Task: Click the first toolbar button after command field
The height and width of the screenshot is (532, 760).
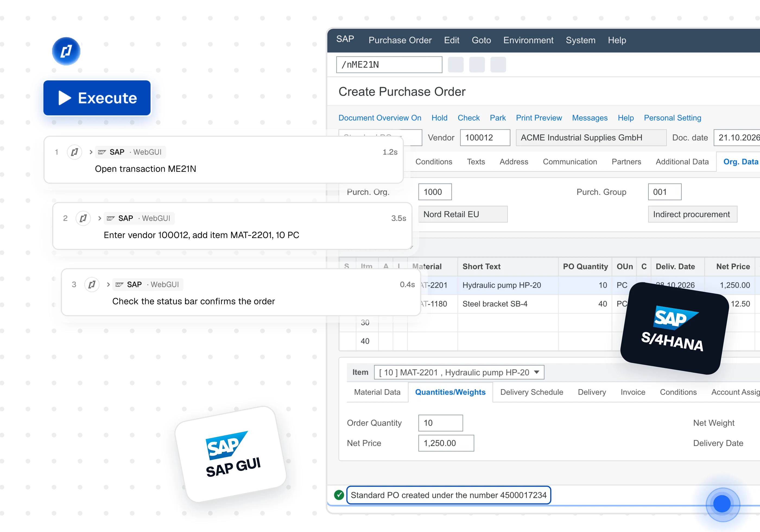Action: 455,65
